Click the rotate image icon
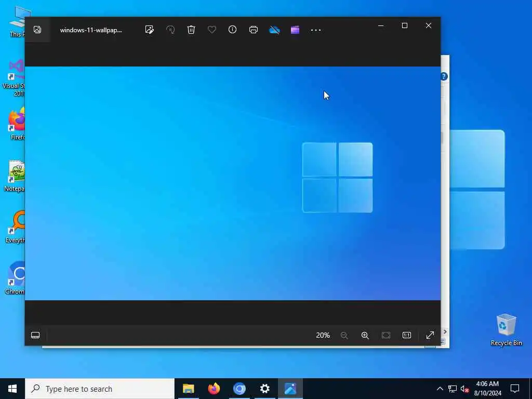The width and height of the screenshot is (532, 399). tap(170, 30)
